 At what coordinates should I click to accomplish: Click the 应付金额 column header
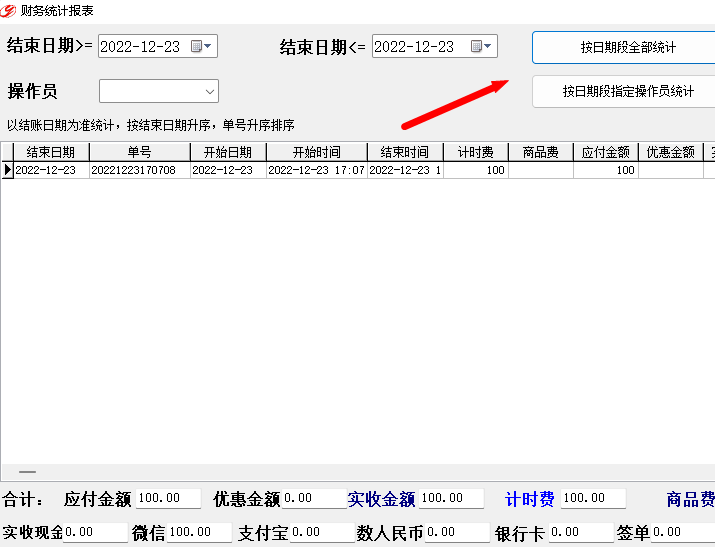[x=606, y=152]
